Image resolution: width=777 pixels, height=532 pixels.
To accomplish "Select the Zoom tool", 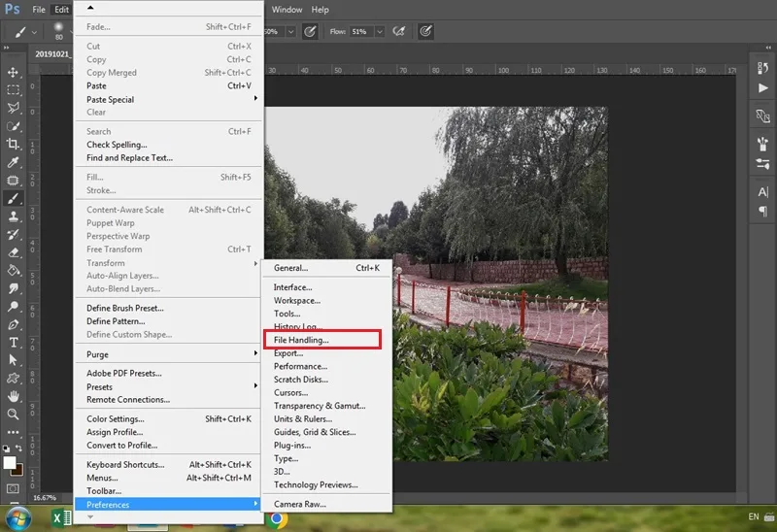I will tap(13, 415).
